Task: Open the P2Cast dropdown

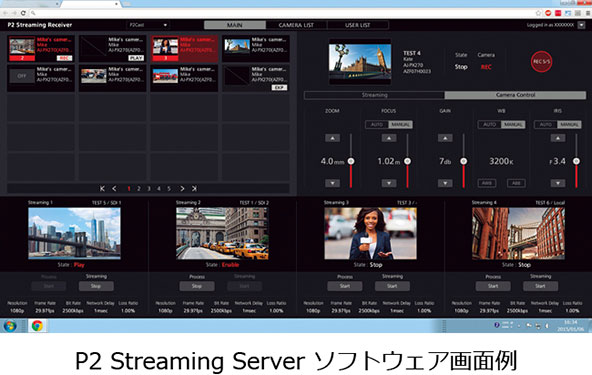Action: point(148,25)
